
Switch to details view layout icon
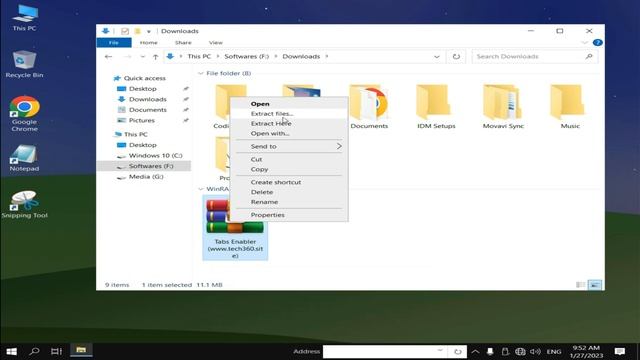click(x=580, y=284)
